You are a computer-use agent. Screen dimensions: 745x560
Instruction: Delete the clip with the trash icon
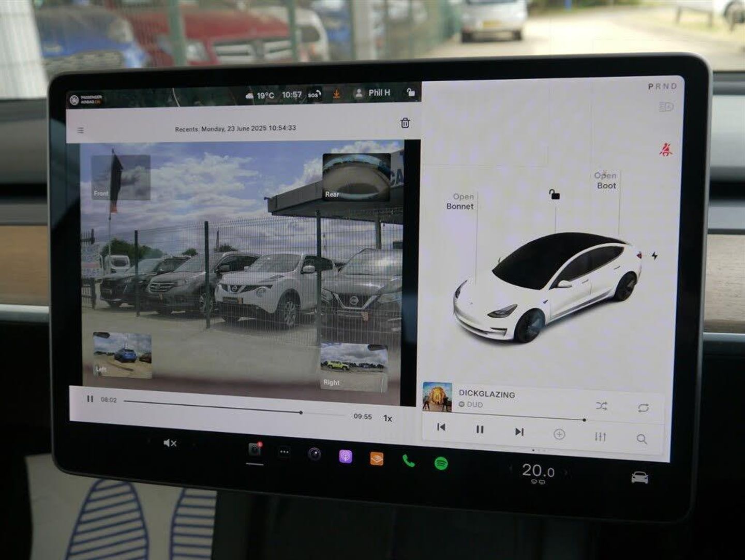pyautogui.click(x=405, y=123)
